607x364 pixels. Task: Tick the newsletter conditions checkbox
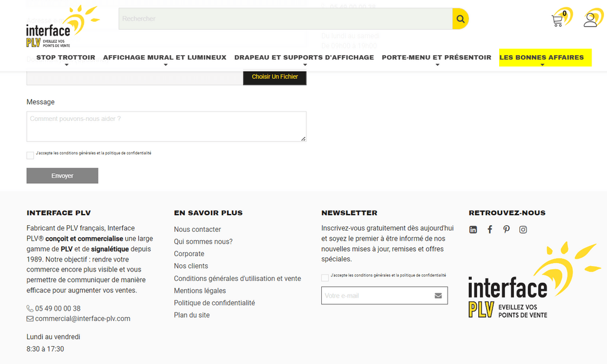coord(325,277)
